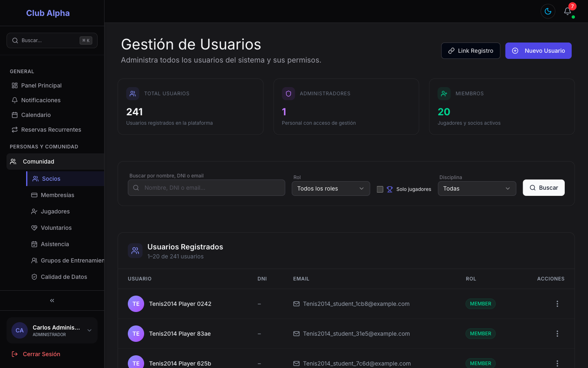The height and width of the screenshot is (368, 588).
Task: Click email Tenis2014_student_7c6d@example.com
Action: (357, 364)
